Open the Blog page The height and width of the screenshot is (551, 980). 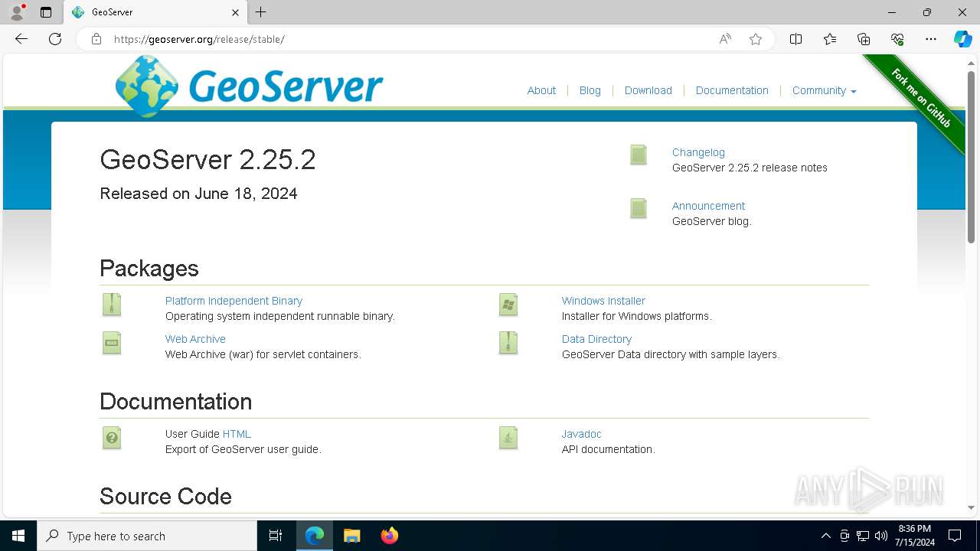[x=590, y=90]
